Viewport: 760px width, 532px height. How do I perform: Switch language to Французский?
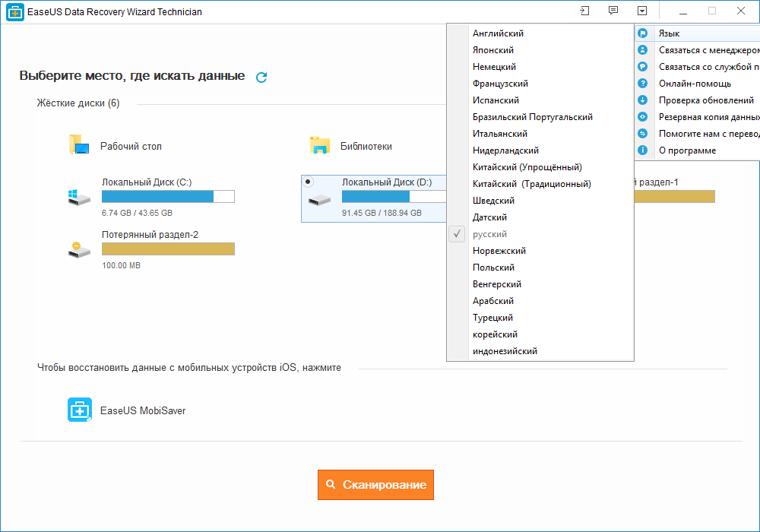(x=540, y=84)
